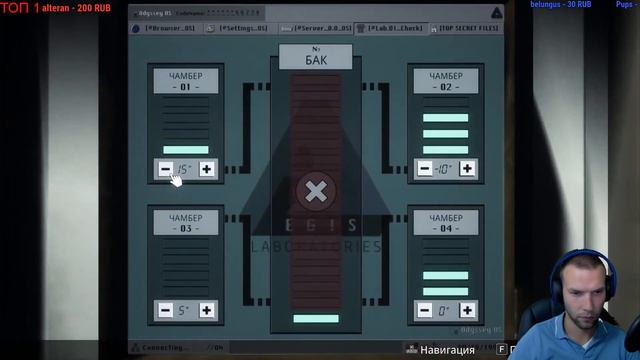Click the F key hint icon
Screen dimensions: 640x360
click(x=501, y=349)
